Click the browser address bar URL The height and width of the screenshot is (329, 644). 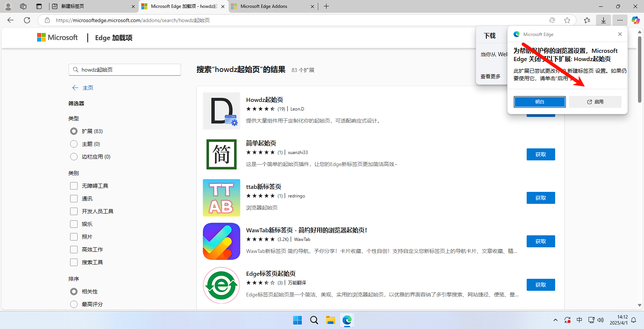point(133,20)
